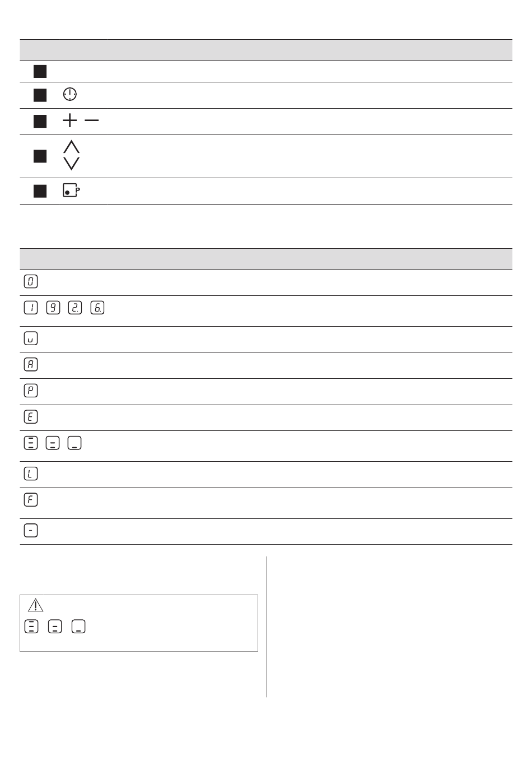Select the display symbol showing 0
This screenshot has height=775, width=532.
31,281
